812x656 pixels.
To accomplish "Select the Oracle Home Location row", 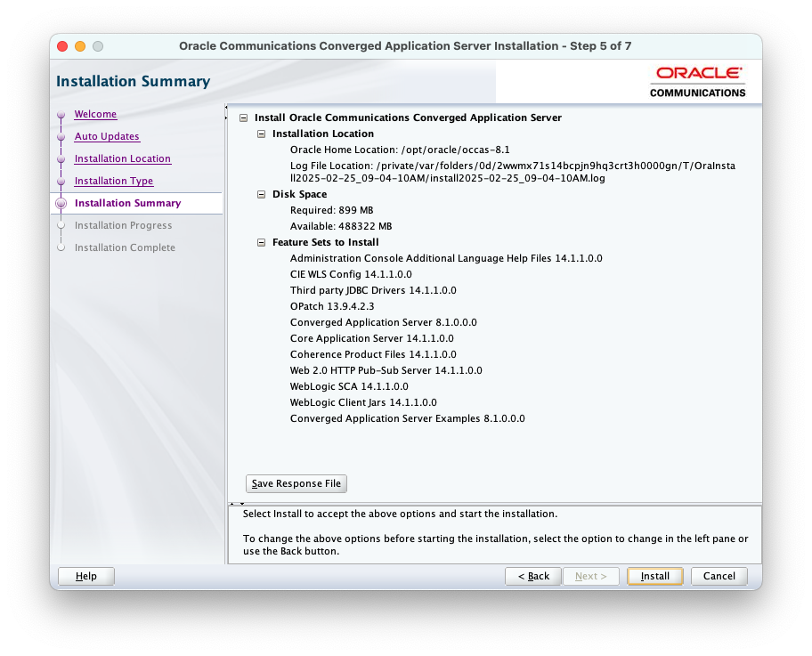I will click(x=400, y=150).
